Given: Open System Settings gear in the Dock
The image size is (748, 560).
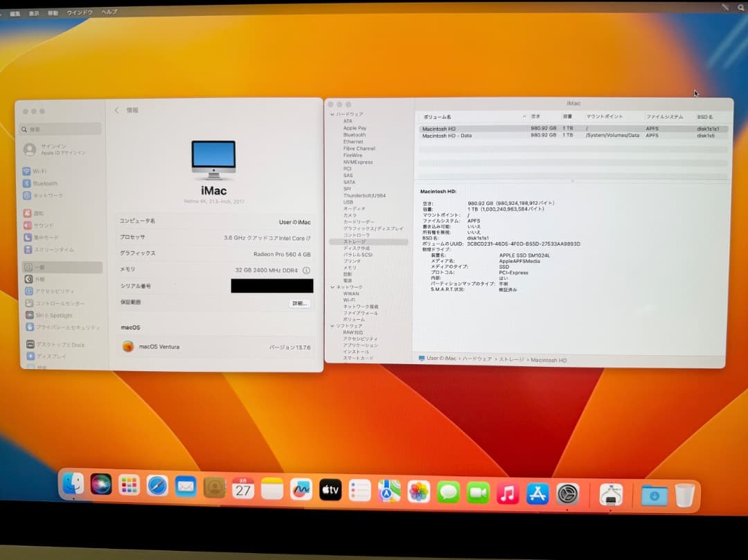Looking at the screenshot, I should tap(568, 495).
